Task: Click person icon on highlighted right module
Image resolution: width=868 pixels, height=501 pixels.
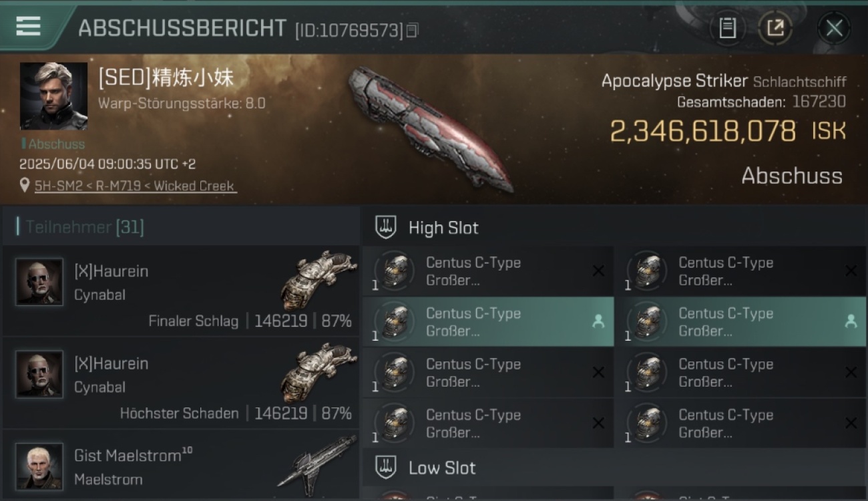Action: click(x=851, y=321)
